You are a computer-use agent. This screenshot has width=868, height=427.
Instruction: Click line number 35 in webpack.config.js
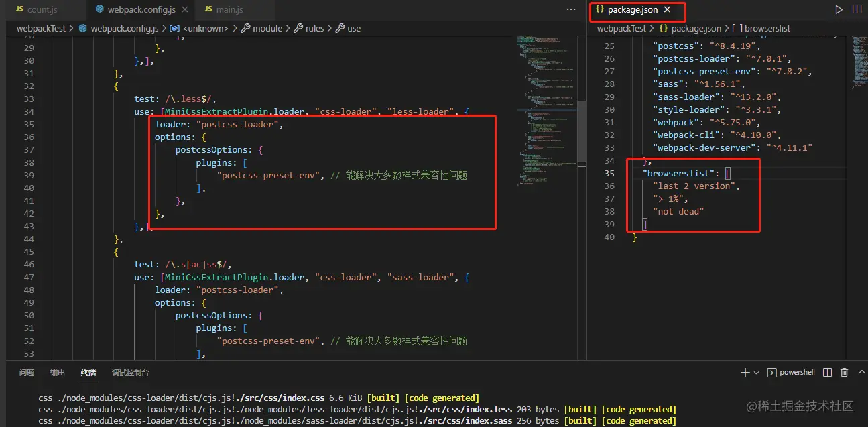[x=28, y=125]
